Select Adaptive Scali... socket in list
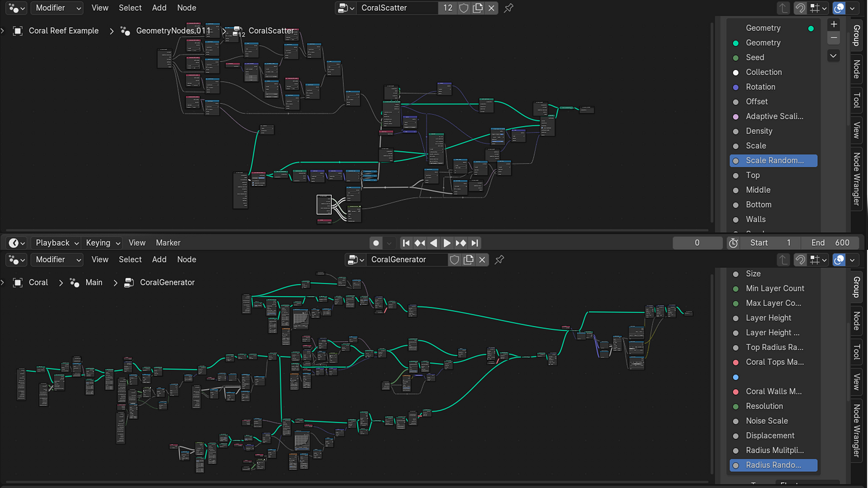This screenshot has height=488, width=868. pos(774,116)
